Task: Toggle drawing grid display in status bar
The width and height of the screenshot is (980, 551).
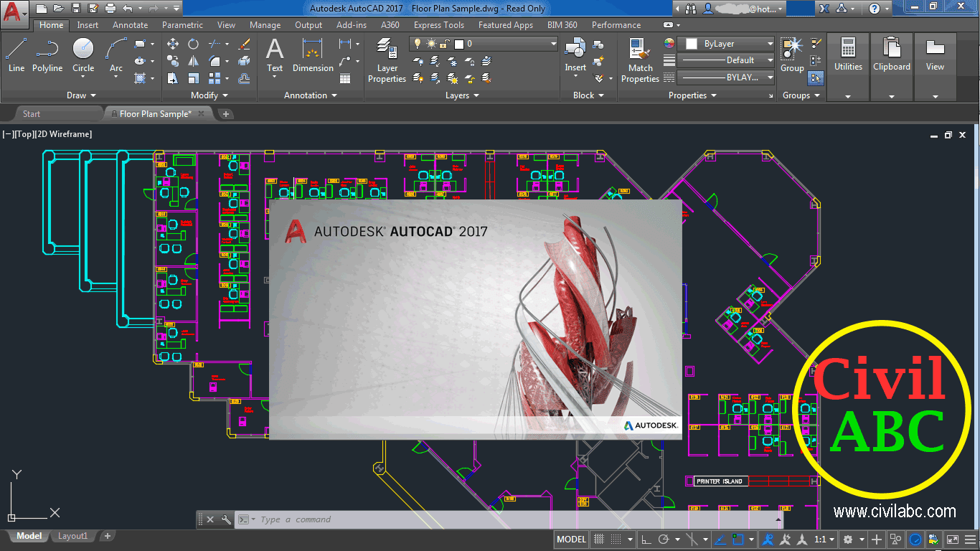Action: point(598,540)
